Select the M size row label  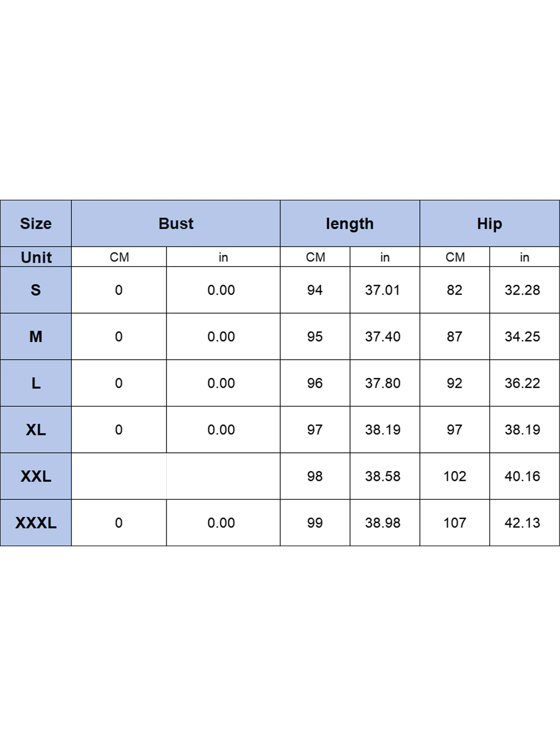point(36,336)
